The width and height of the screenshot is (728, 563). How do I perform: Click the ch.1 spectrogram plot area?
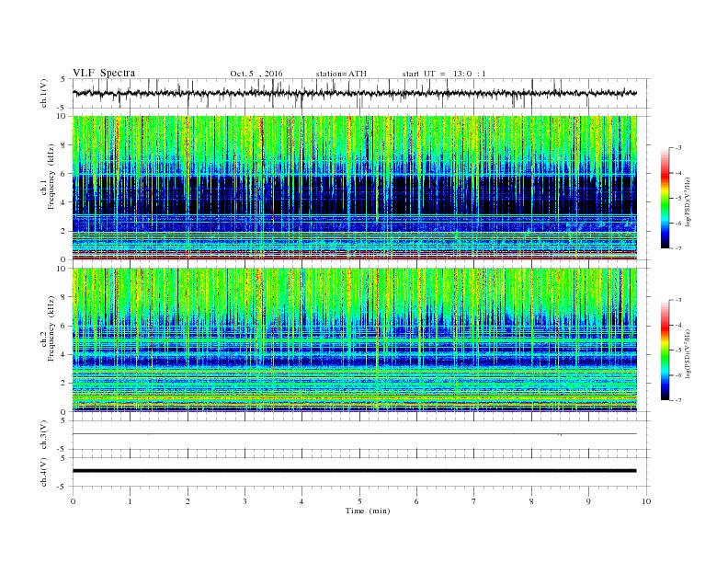[x=355, y=188]
